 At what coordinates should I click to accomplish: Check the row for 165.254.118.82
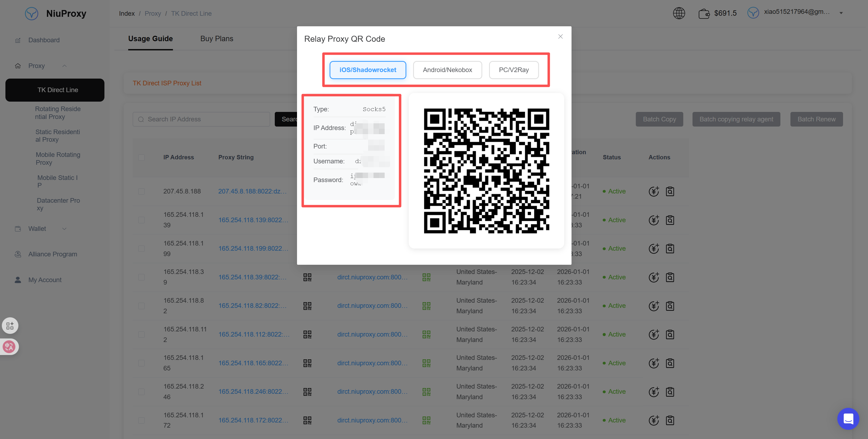[142, 306]
